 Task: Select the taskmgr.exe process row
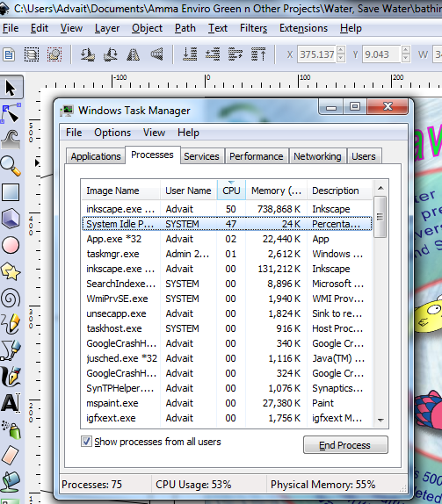tap(227, 254)
